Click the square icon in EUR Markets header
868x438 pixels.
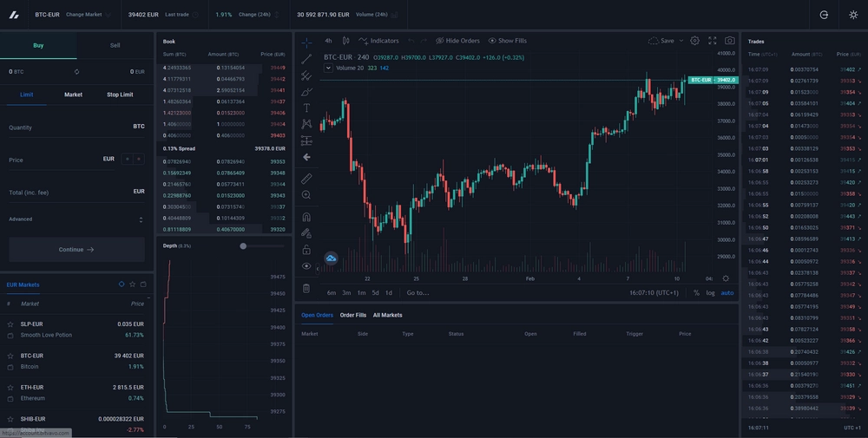pyautogui.click(x=143, y=284)
